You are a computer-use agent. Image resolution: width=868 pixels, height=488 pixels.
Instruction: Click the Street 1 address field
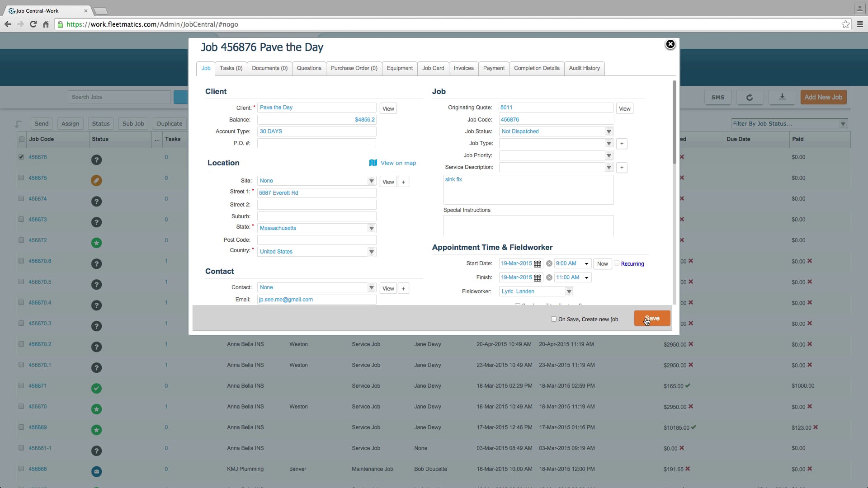(316, 193)
